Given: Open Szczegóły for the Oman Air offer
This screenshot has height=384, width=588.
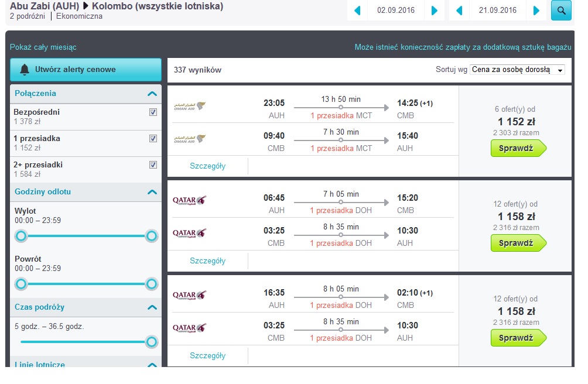Looking at the screenshot, I should 207,166.
